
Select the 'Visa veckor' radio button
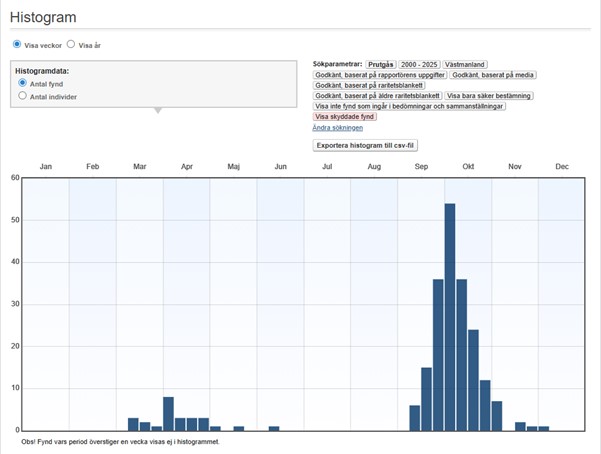[17, 45]
